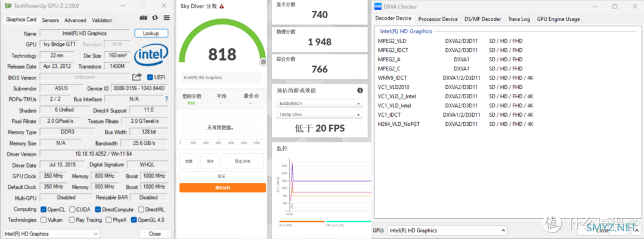
Task: Switch to the Graphics Card tab
Action: click(x=21, y=20)
